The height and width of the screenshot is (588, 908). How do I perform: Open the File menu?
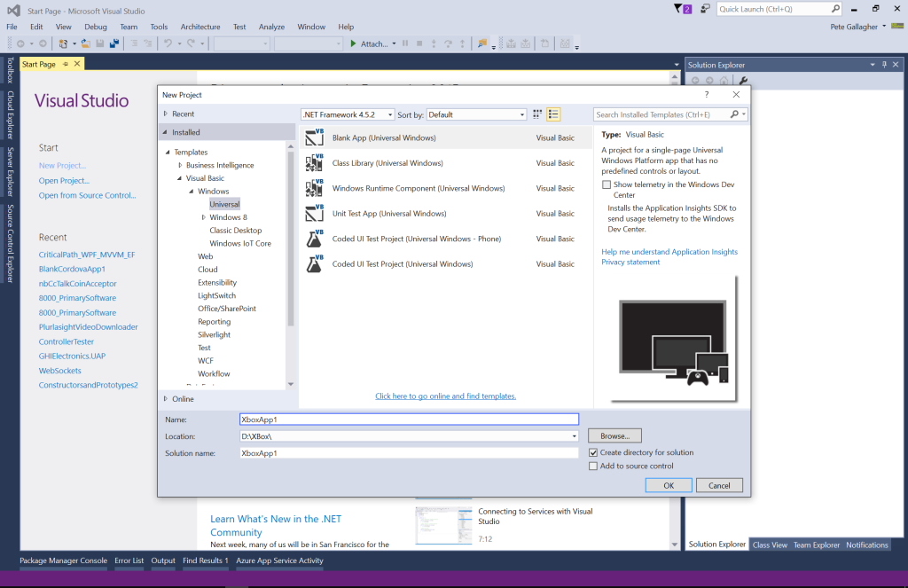(12, 27)
